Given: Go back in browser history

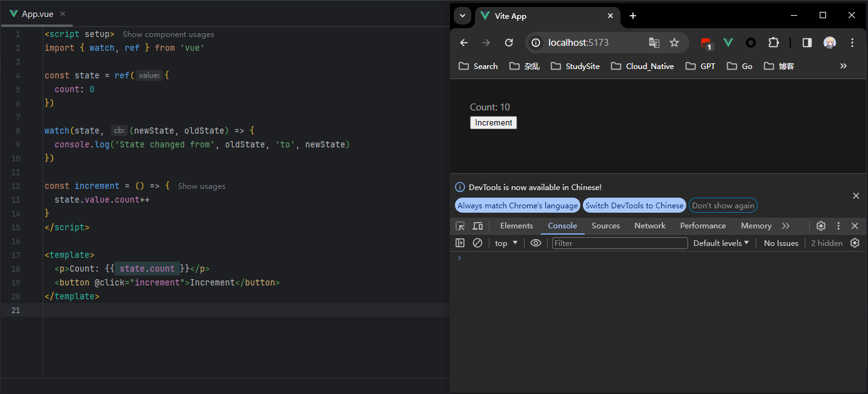Looking at the screenshot, I should [464, 43].
